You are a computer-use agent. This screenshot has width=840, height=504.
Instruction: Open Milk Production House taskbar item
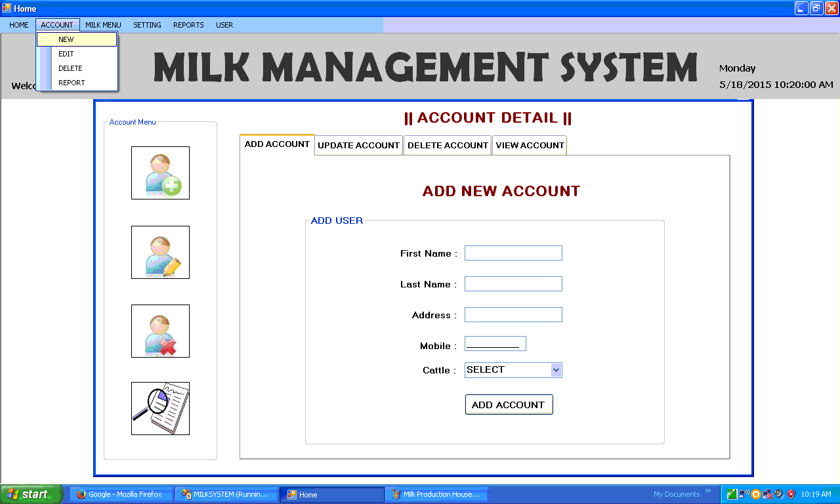pyautogui.click(x=439, y=494)
